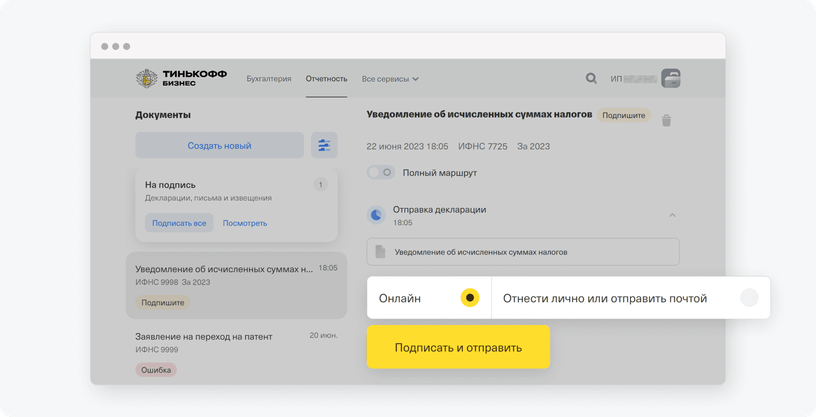Open document filter settings icon
Viewport: 816px width, 417px height.
[x=324, y=145]
